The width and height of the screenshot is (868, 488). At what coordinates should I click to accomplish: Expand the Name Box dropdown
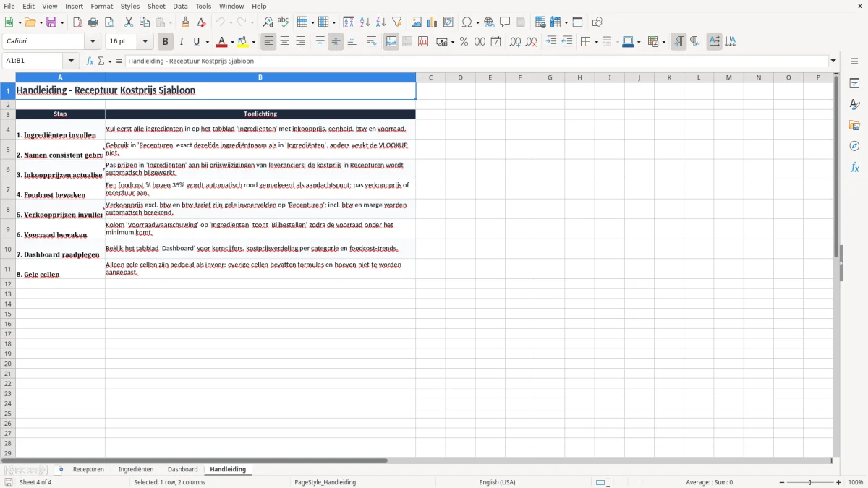click(71, 61)
